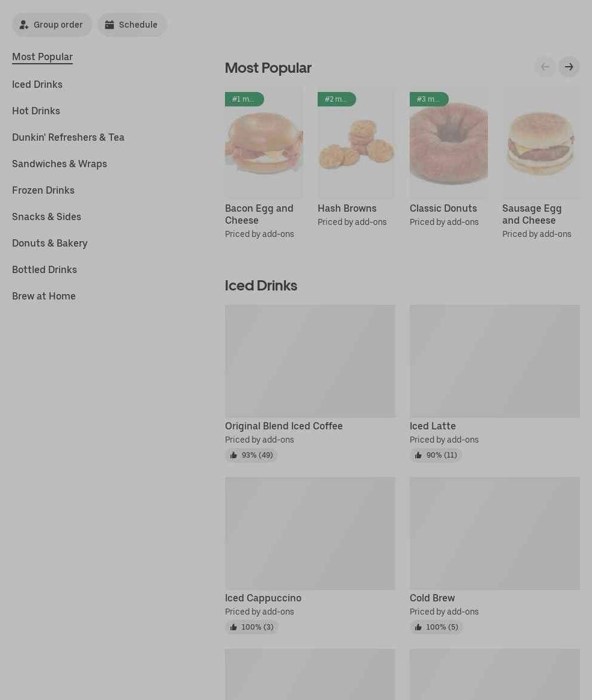Open the Hash Browns item image

(356, 143)
